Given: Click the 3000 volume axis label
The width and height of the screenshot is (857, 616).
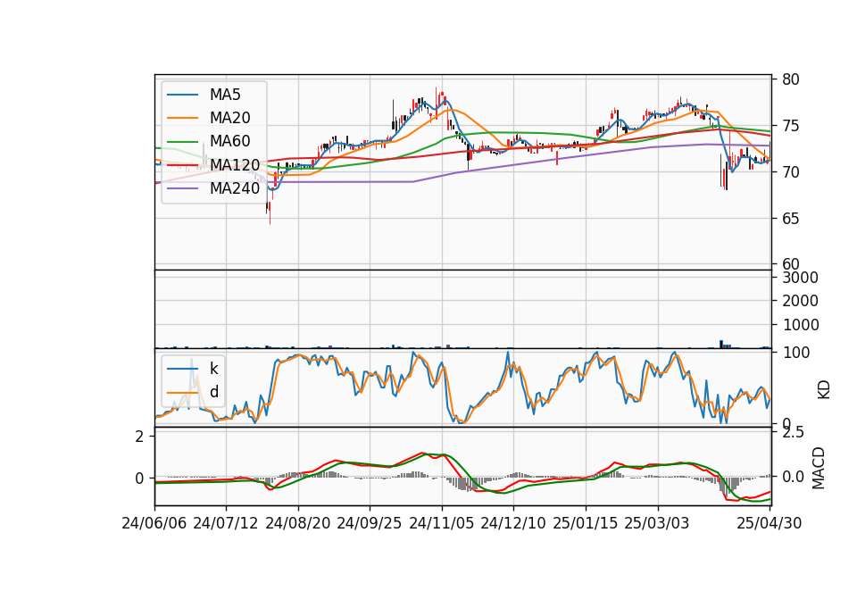Looking at the screenshot, I should point(801,278).
